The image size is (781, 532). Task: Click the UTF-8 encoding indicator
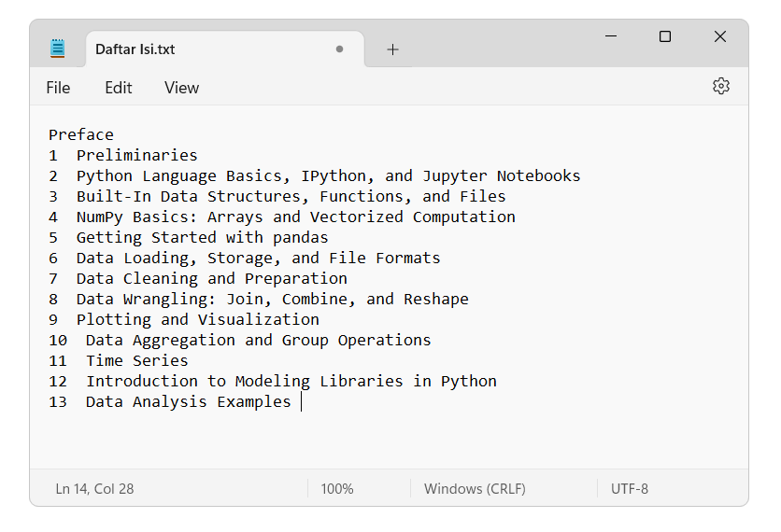(630, 489)
